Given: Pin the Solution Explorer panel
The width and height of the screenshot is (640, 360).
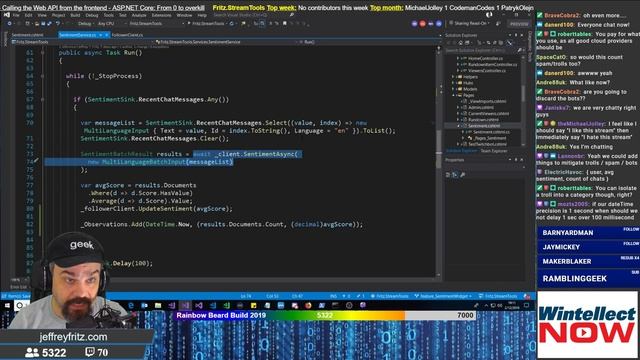Looking at the screenshot, I should [516, 36].
